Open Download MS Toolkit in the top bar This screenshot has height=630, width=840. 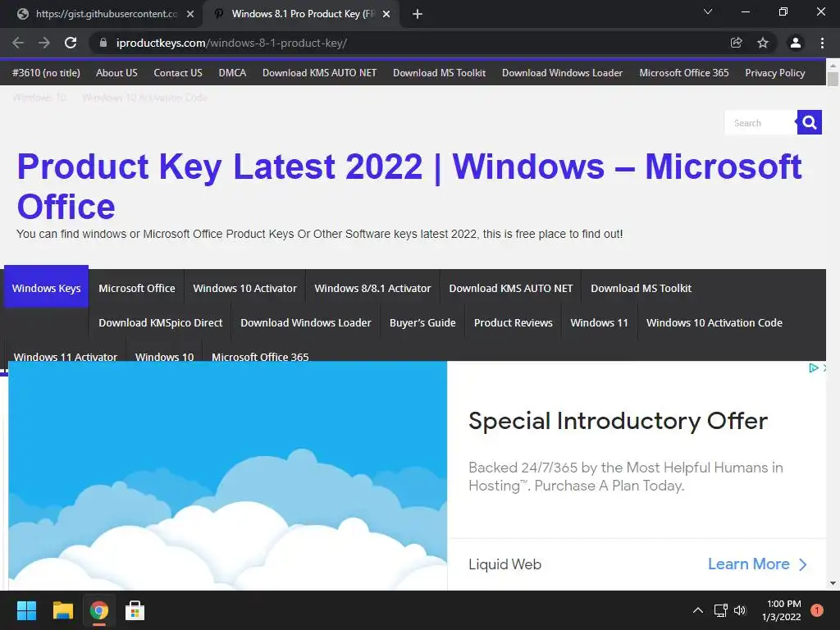click(440, 73)
